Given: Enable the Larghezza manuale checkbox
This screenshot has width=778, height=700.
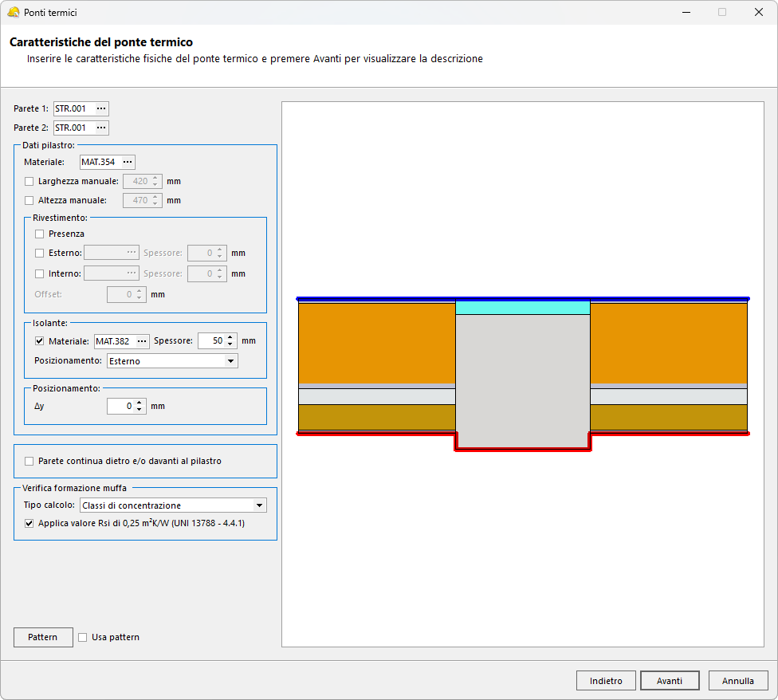Looking at the screenshot, I should pos(29,181).
